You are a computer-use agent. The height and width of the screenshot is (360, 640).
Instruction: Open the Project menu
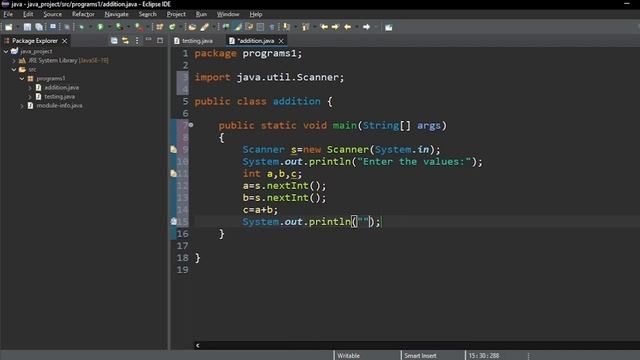click(176, 14)
